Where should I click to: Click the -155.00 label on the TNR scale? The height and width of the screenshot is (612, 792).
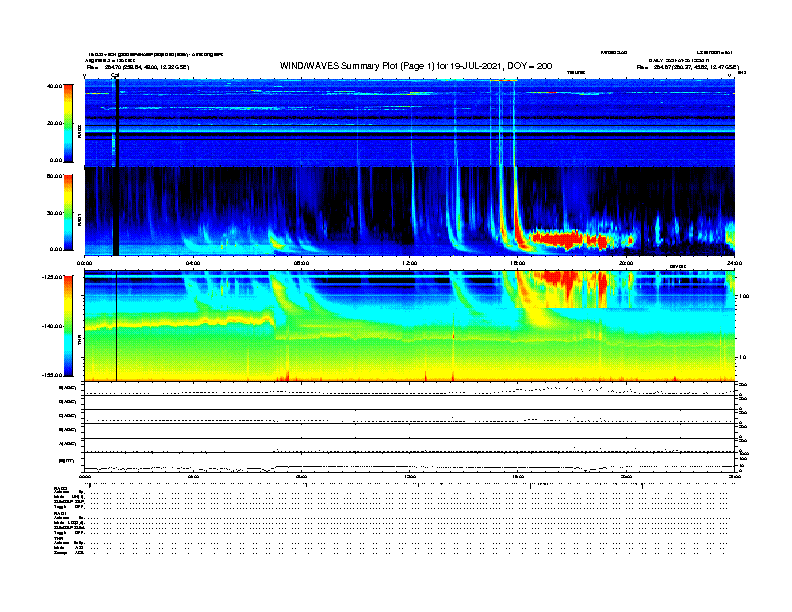click(52, 375)
